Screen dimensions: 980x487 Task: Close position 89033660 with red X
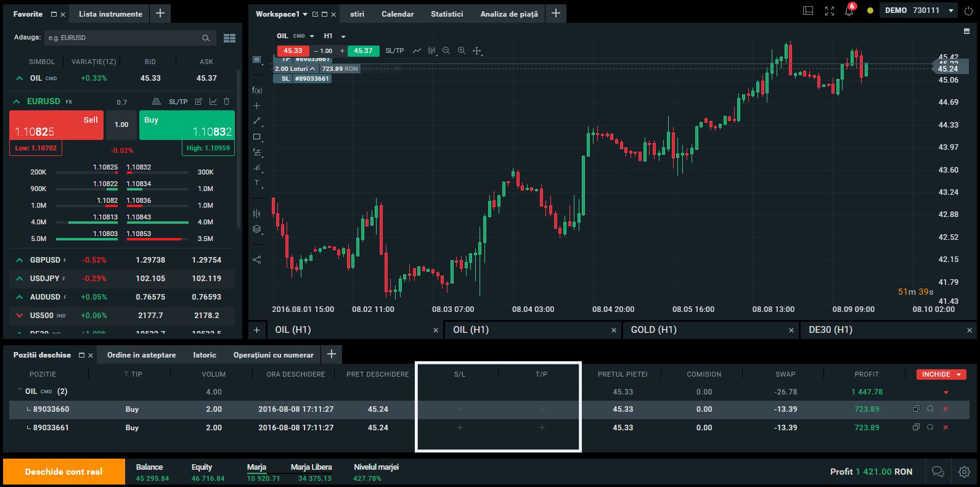(x=945, y=409)
